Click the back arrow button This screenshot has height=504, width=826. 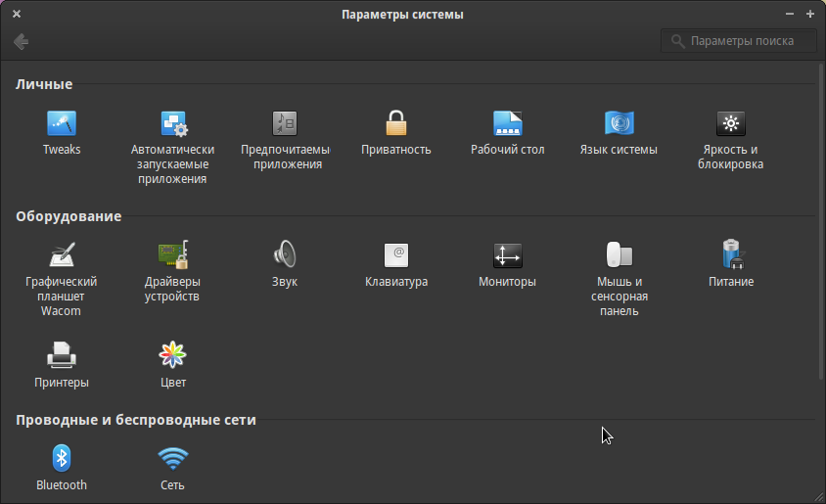[x=21, y=41]
